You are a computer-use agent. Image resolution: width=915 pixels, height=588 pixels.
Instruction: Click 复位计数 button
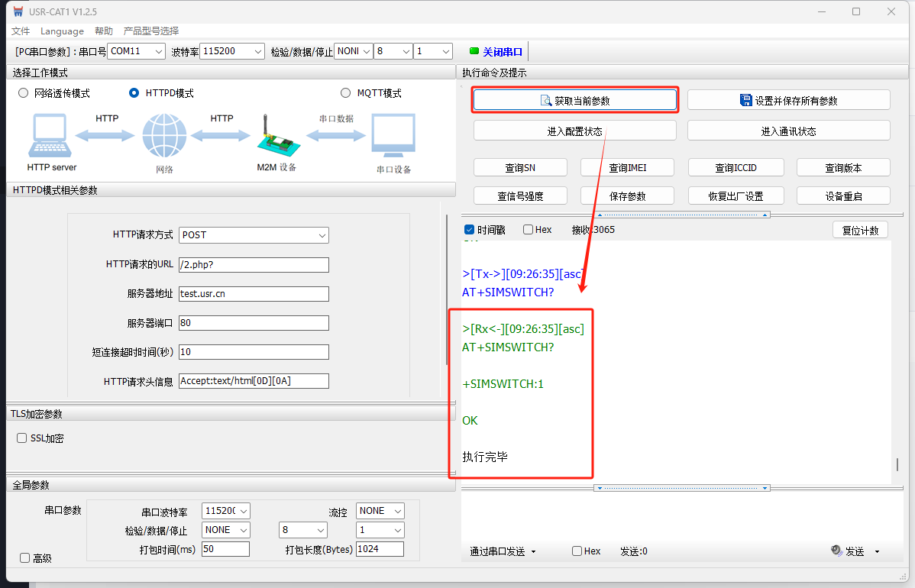pos(860,230)
